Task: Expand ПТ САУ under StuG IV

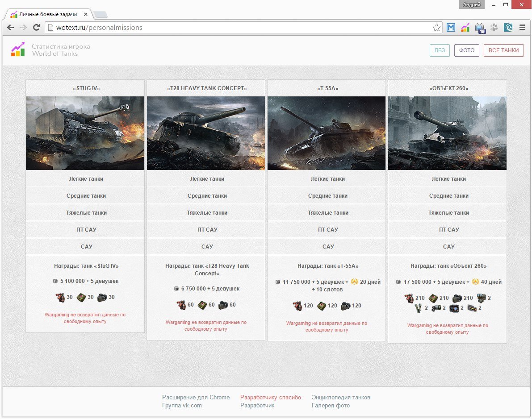Action: coord(85,229)
